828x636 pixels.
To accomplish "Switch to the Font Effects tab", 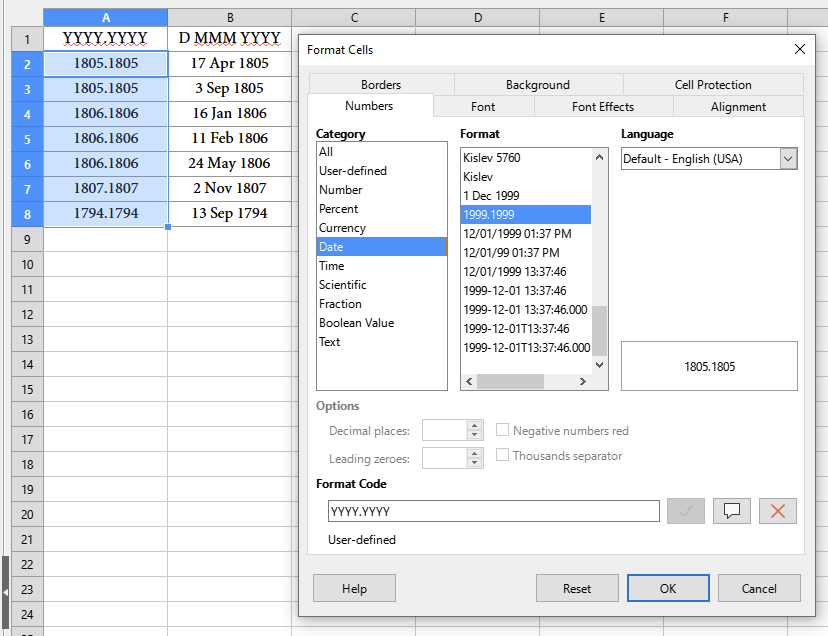I will point(602,107).
